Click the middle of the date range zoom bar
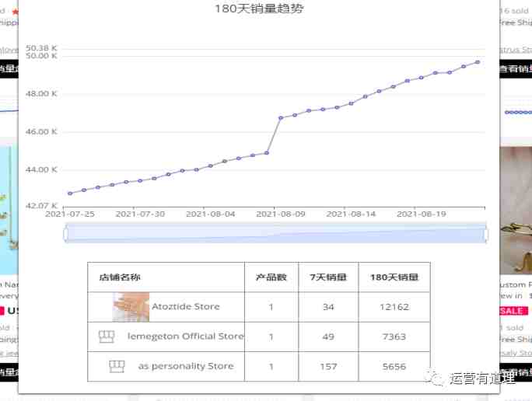This screenshot has height=401, width=532. click(275, 233)
